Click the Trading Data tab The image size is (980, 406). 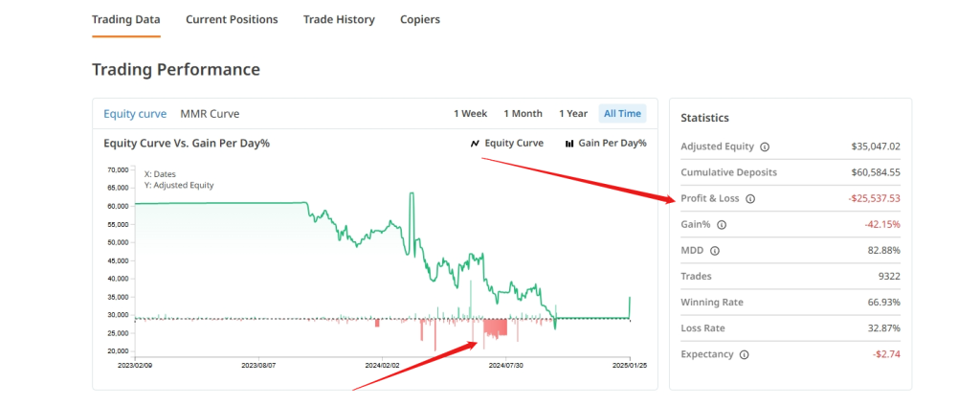pyautogui.click(x=126, y=19)
